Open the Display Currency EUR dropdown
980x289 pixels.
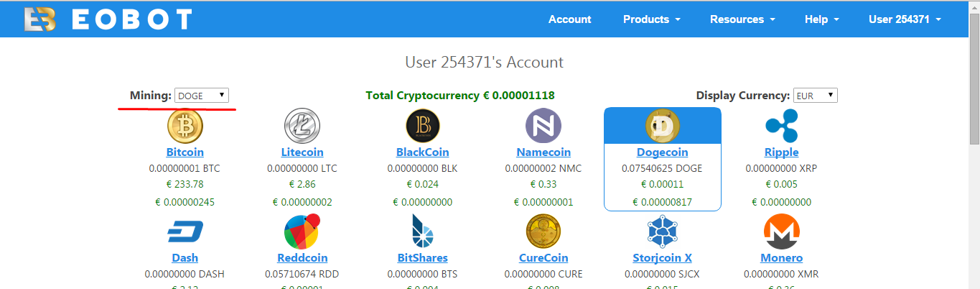[x=816, y=96]
